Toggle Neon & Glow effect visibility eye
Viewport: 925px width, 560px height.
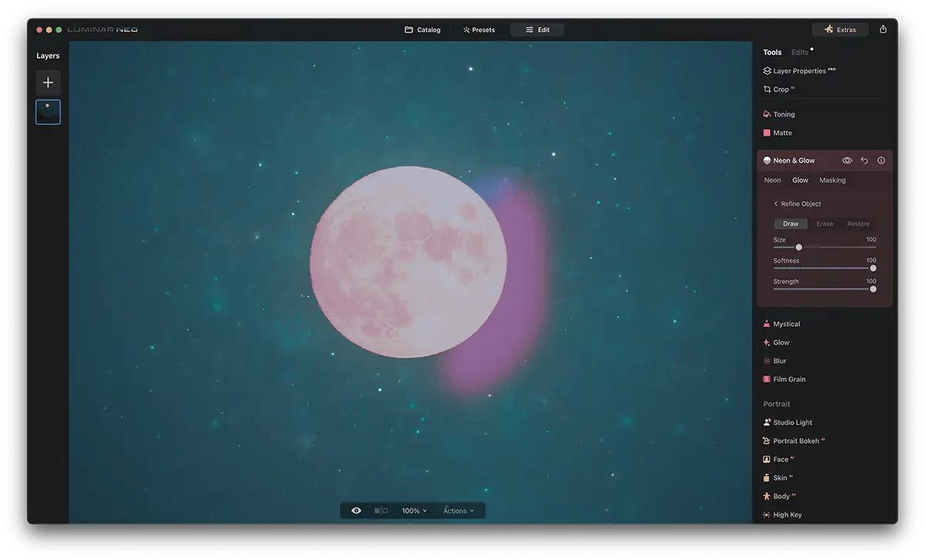tap(847, 160)
